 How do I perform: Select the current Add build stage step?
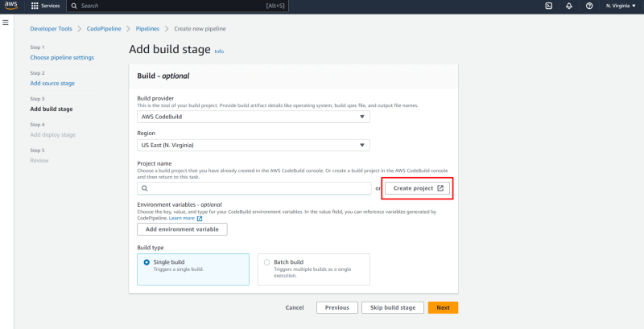52,109
